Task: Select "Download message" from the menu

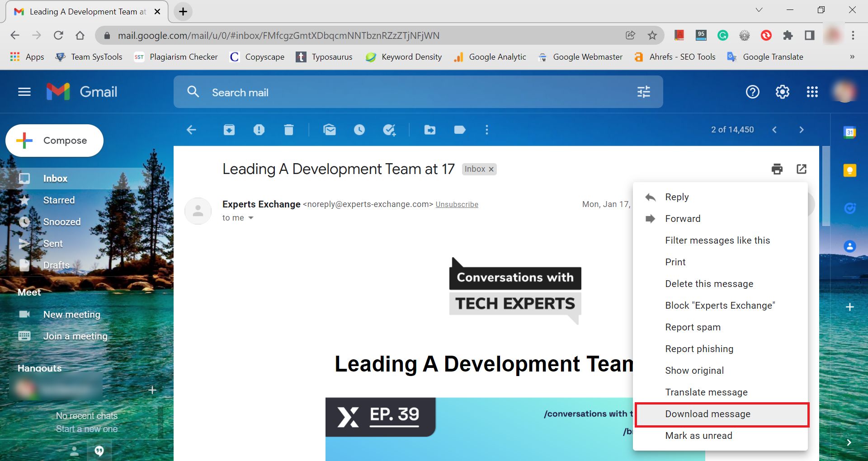Action: tap(707, 414)
